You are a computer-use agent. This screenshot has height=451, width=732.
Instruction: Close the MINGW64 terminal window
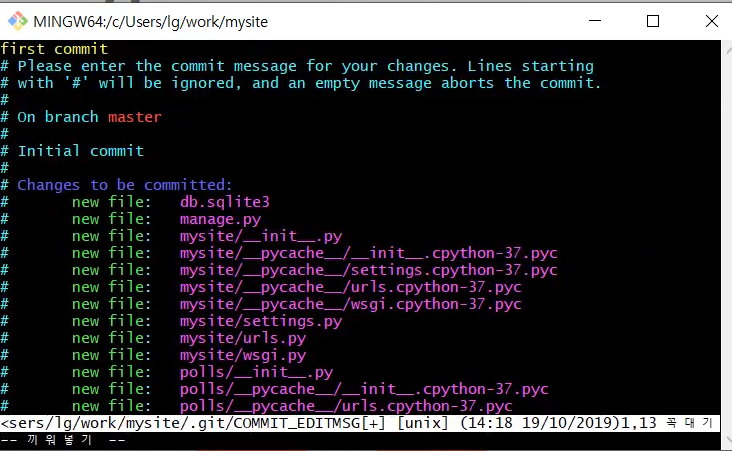711,21
